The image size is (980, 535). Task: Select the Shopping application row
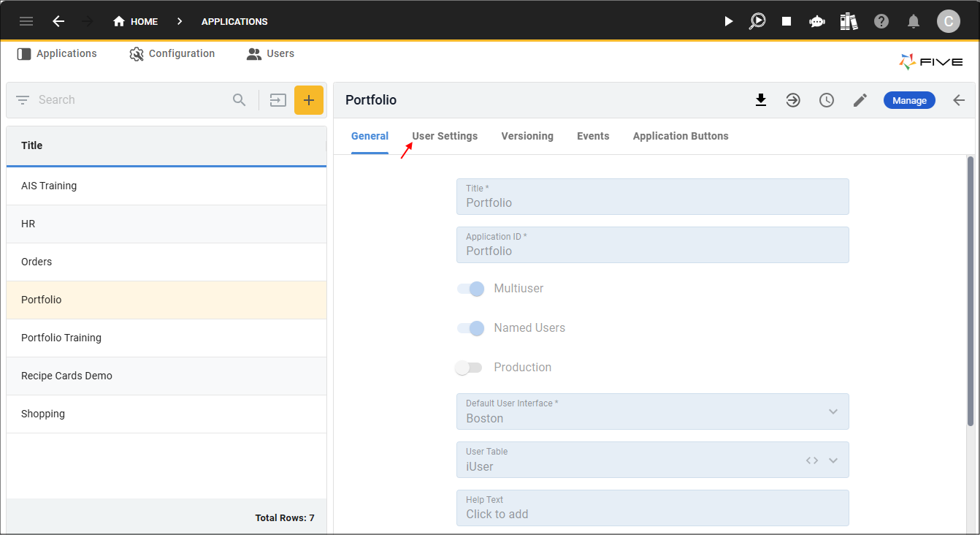[166, 414]
